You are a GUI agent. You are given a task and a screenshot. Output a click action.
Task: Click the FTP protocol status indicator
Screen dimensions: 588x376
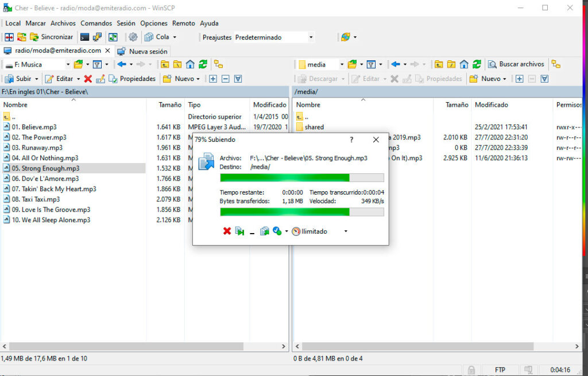point(500,370)
